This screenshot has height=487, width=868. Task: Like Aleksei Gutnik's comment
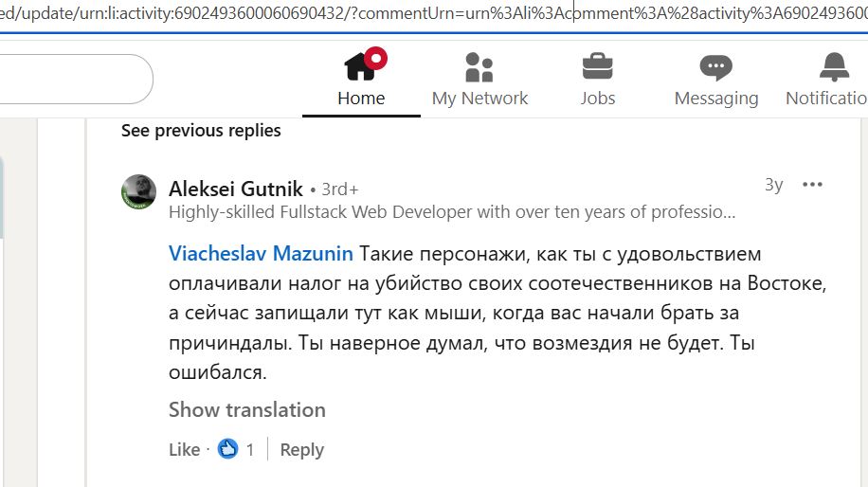[184, 450]
